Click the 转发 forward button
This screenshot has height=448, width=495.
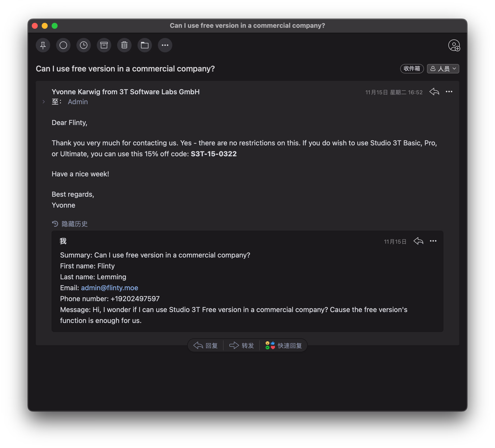pyautogui.click(x=242, y=345)
